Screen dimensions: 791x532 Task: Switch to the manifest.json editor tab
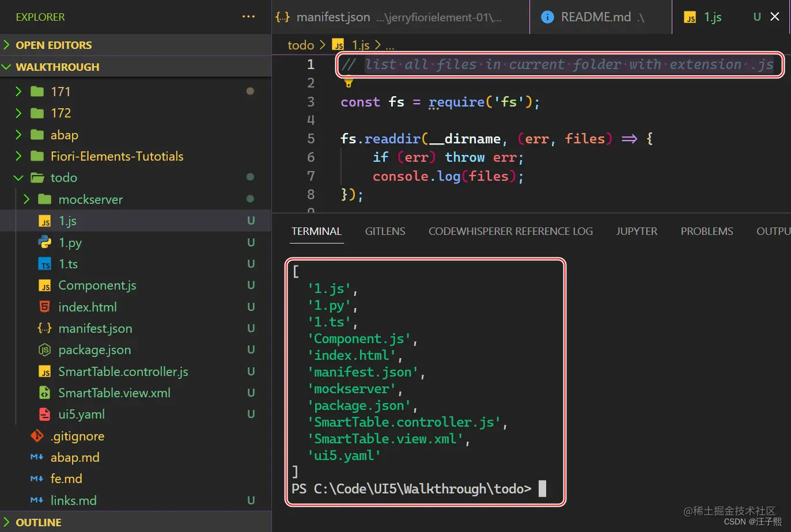coord(400,17)
